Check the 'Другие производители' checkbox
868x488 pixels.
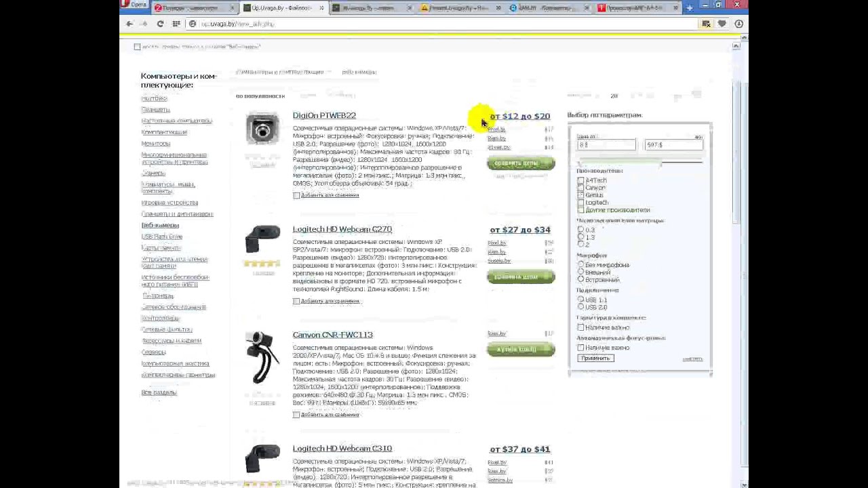580,210
